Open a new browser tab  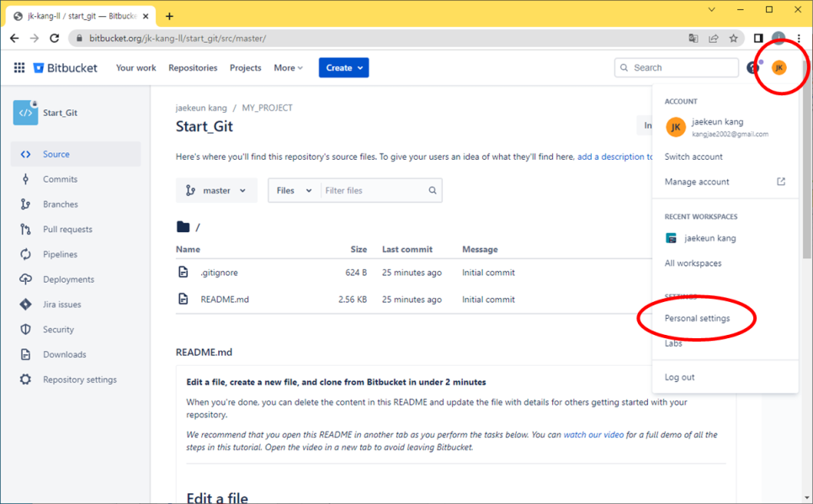[x=169, y=16]
